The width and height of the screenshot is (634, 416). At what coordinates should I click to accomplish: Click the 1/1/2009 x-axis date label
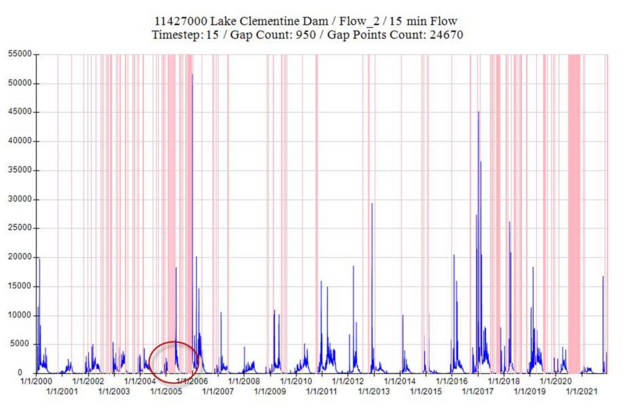point(270,391)
